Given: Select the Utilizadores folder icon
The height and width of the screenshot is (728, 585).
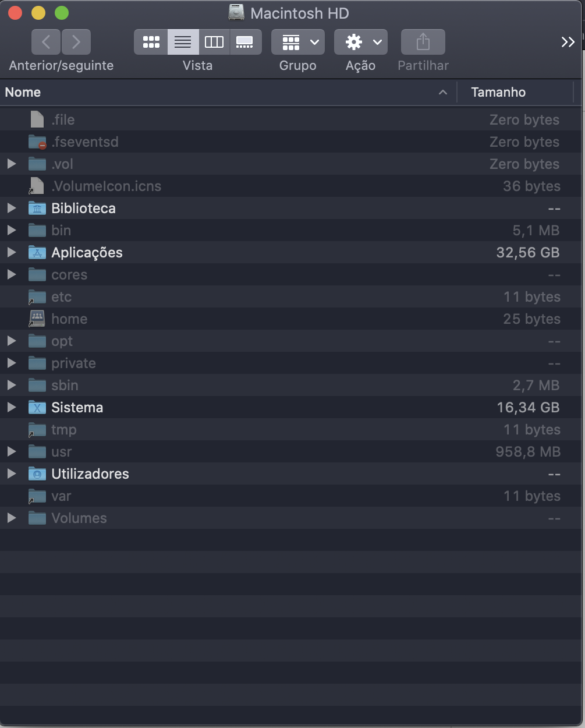Looking at the screenshot, I should 37,473.
